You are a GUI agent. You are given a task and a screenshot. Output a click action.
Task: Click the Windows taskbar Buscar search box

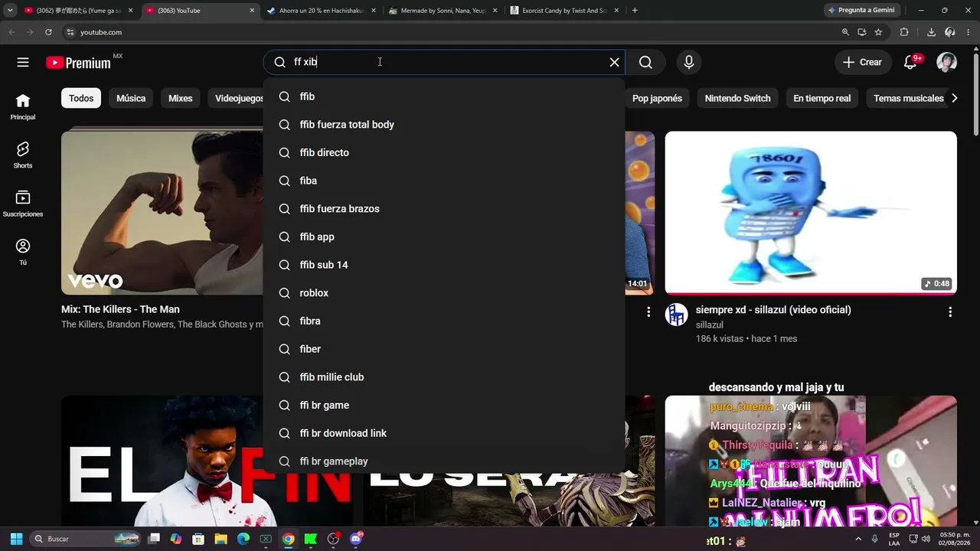(86, 539)
